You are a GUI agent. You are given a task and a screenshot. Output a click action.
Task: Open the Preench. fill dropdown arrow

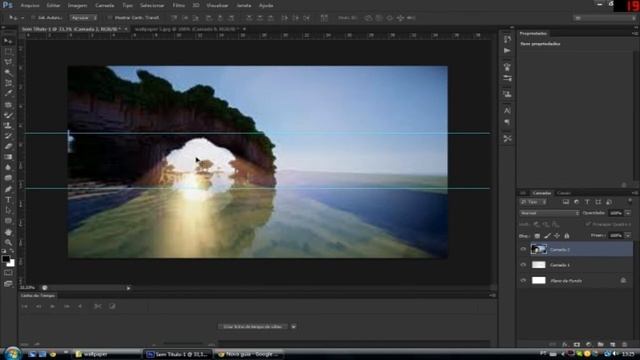point(628,236)
